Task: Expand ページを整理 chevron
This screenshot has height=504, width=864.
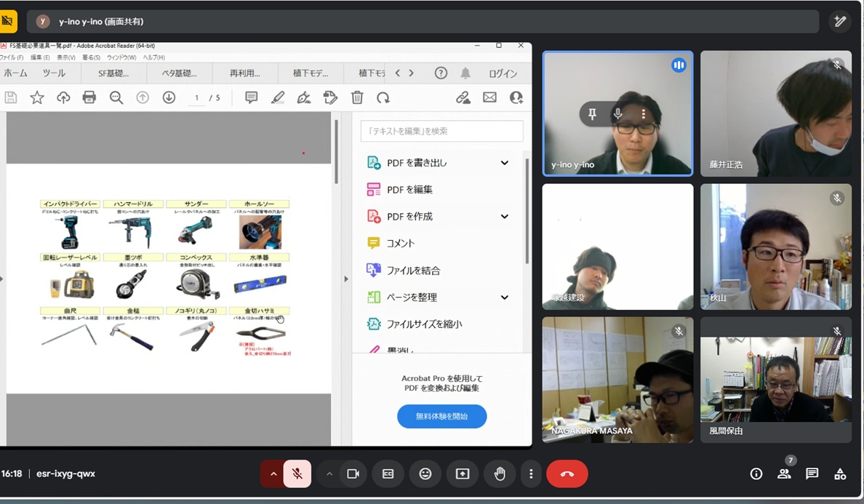Action: (504, 297)
